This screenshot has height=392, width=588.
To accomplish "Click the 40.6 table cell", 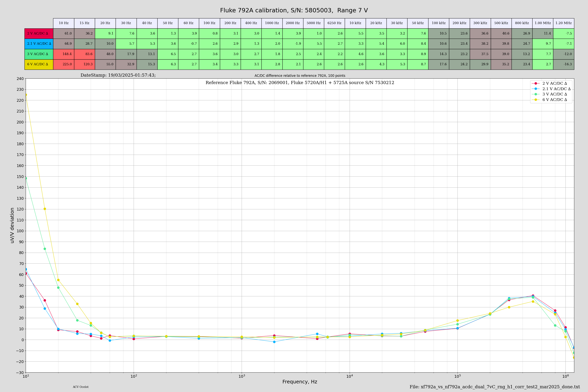I will pos(501,34).
